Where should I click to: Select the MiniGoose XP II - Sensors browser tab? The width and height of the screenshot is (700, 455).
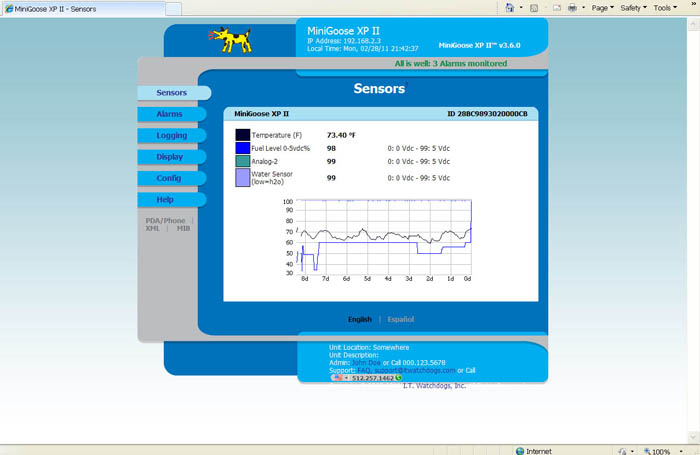(84, 8)
